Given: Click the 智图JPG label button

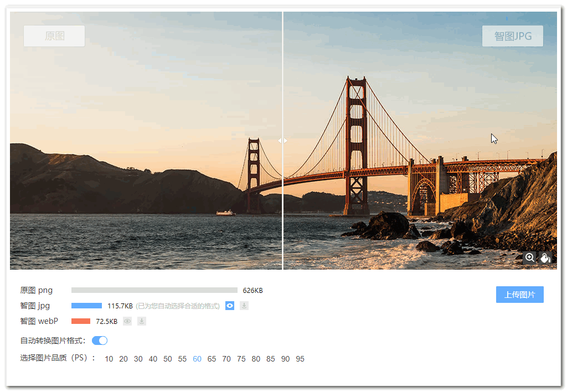Looking at the screenshot, I should click(x=512, y=36).
